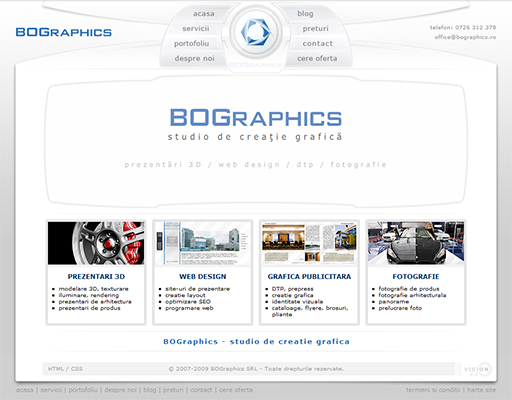Select despre noi in top menu
512x400 pixels.
(x=195, y=58)
